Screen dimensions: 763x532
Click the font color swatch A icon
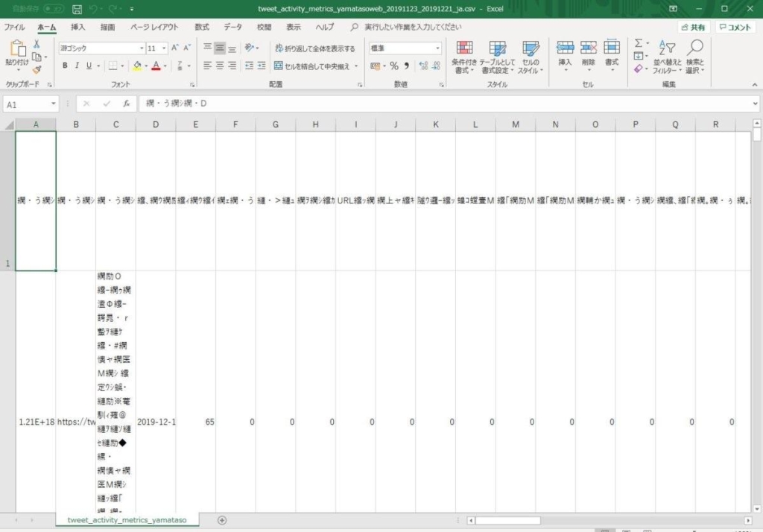coord(154,66)
